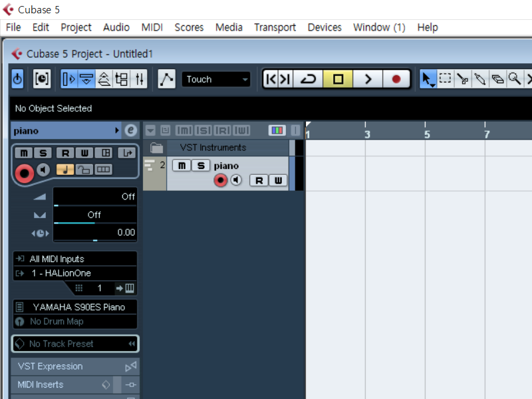The width and height of the screenshot is (532, 399).
Task: Toggle the musical timebase note button
Action: (x=65, y=170)
